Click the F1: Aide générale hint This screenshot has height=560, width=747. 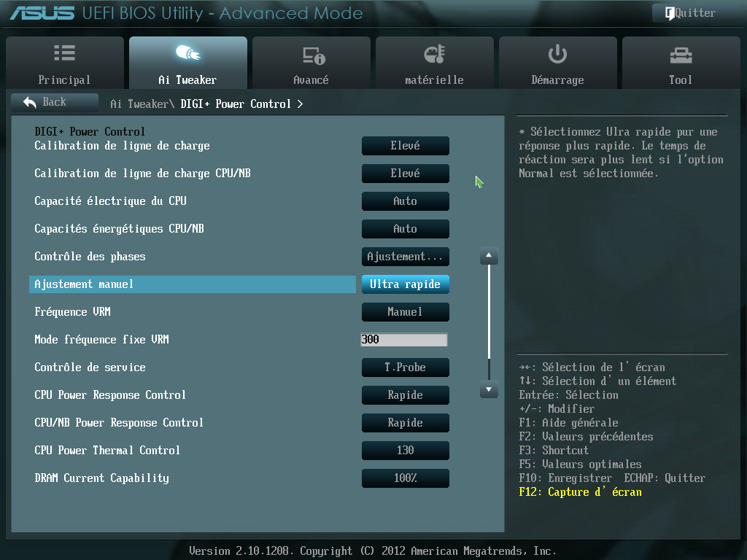tap(568, 423)
